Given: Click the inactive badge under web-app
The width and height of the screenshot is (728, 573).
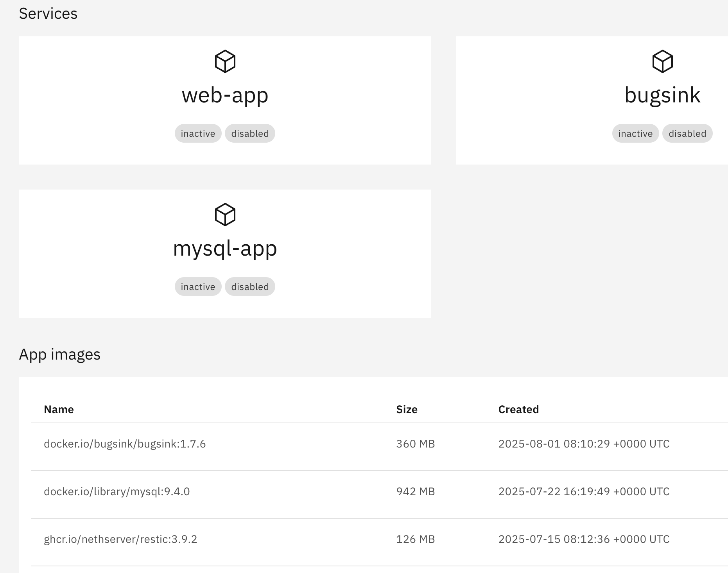Looking at the screenshot, I should (198, 134).
